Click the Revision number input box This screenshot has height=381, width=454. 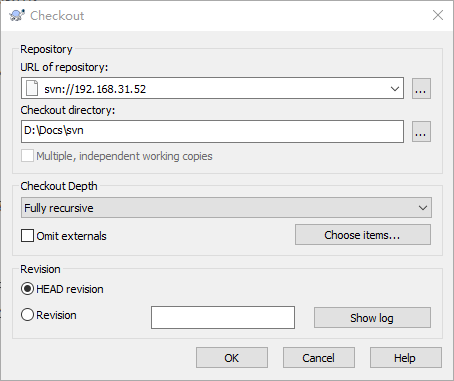point(223,317)
